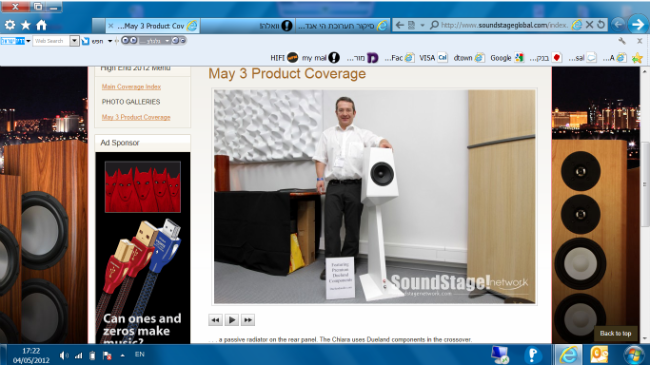650x365 pixels.
Task: Open the radio station selector dropdown
Action: click(167, 41)
